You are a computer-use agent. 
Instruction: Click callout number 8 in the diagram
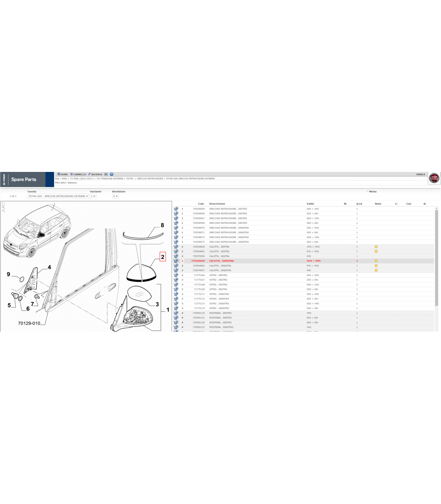(162, 226)
